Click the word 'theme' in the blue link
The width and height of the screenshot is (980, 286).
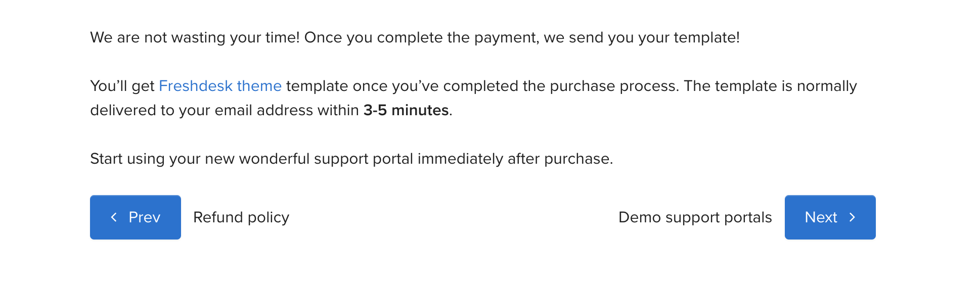259,86
